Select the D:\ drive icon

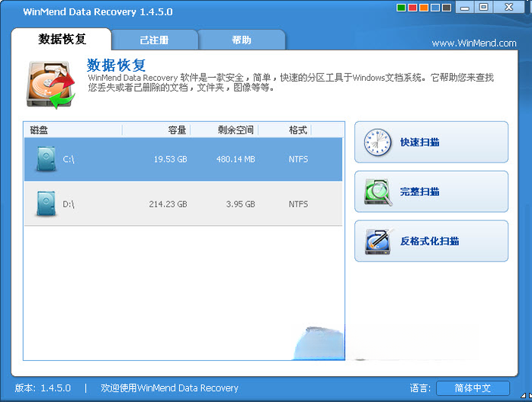46,204
